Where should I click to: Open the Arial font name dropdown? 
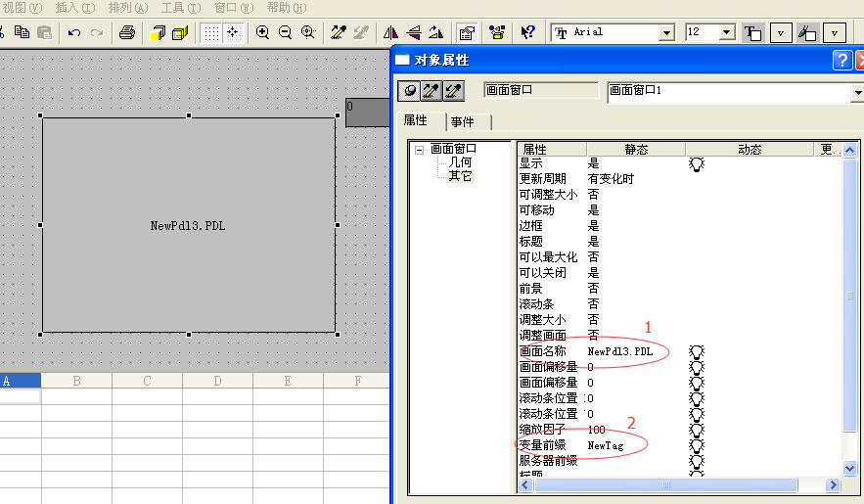pos(666,33)
